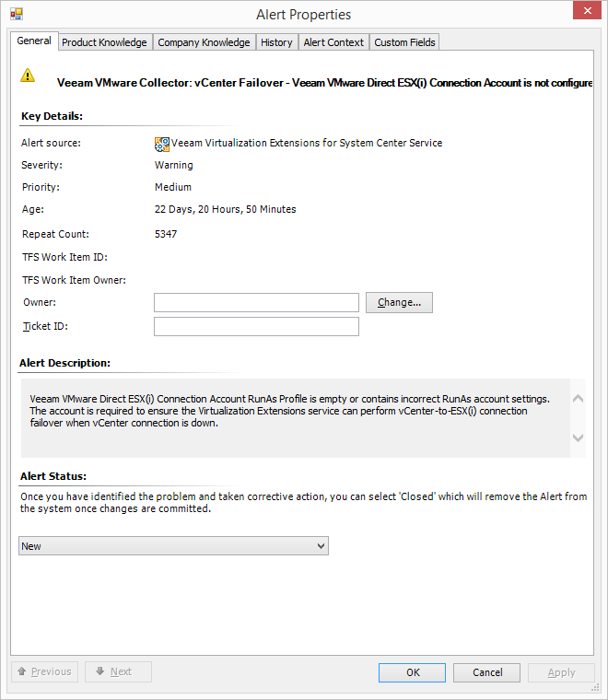The width and height of the screenshot is (608, 700).
Task: Click the Next down arrow icon
Action: tap(100, 671)
